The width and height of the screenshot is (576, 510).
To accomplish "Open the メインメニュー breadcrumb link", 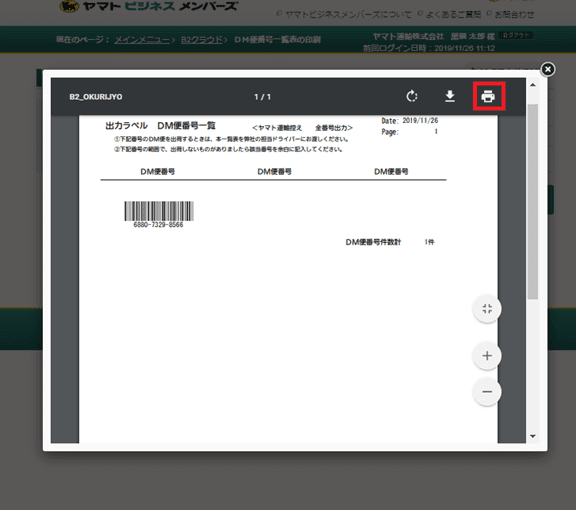I will tap(142, 40).
